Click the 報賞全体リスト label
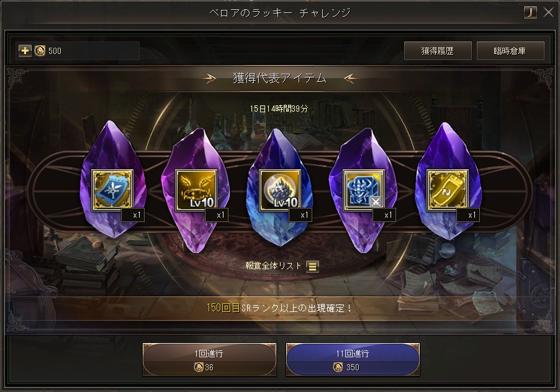Screen dimensions: 560x392 pos(274,265)
